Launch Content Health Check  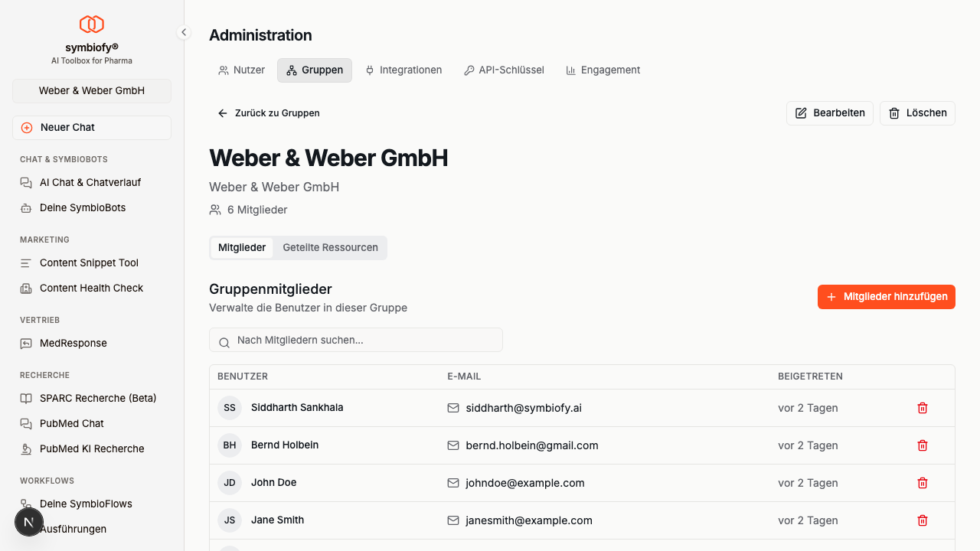91,288
